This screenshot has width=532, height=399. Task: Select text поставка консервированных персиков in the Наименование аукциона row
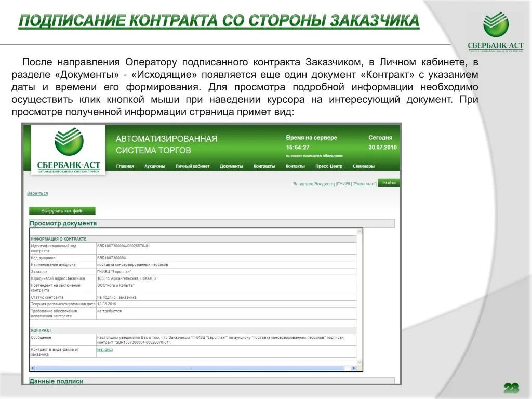(132, 264)
